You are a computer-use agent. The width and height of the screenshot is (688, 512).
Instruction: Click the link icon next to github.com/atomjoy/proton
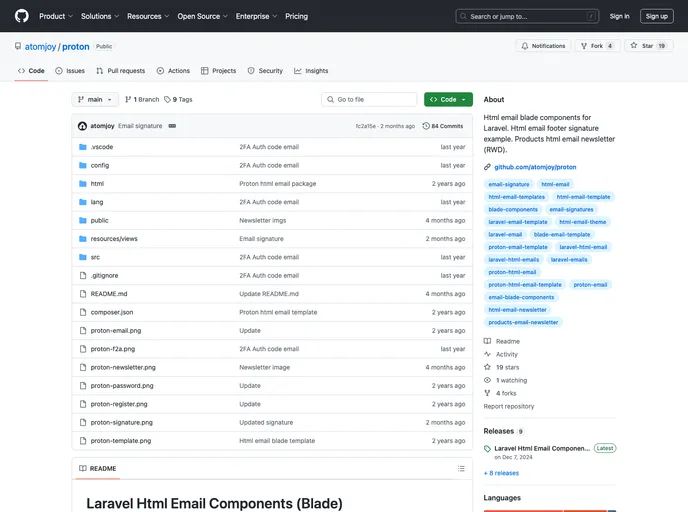coord(487,167)
